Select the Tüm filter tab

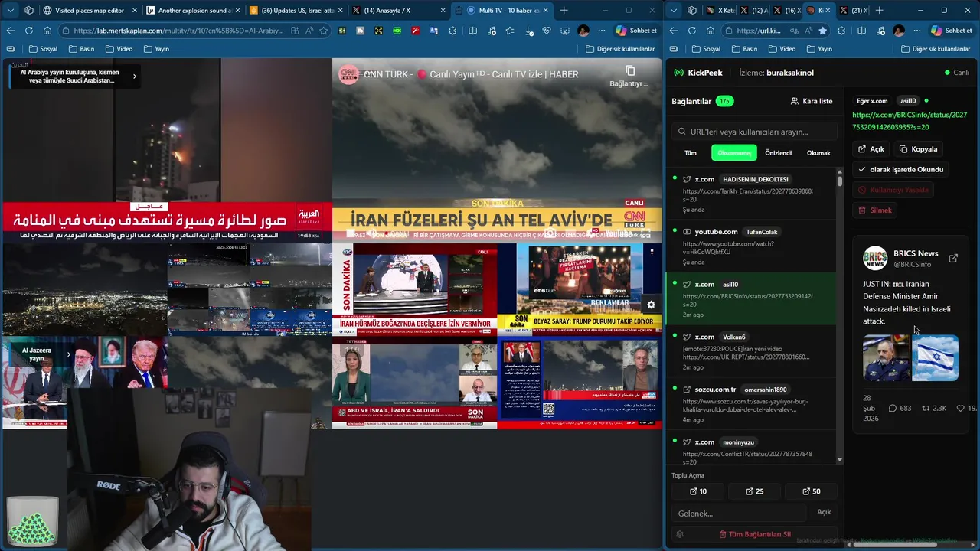pyautogui.click(x=690, y=153)
